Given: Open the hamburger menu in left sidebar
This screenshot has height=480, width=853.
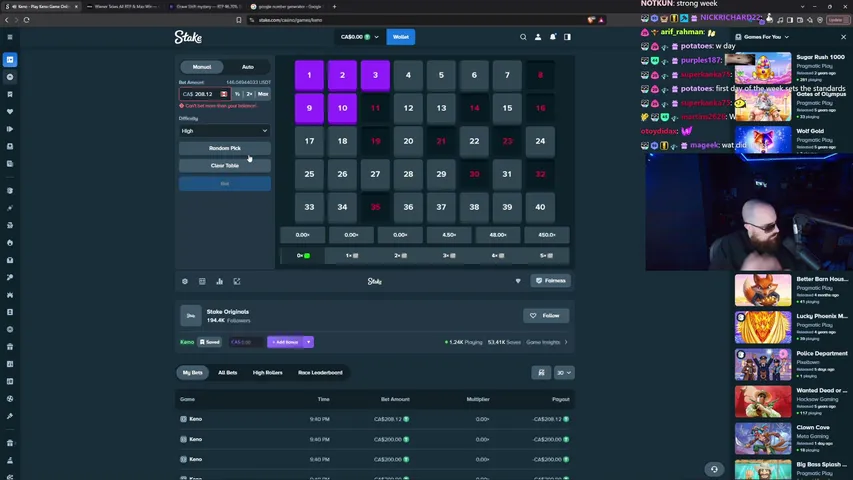Looking at the screenshot, I should (10, 37).
